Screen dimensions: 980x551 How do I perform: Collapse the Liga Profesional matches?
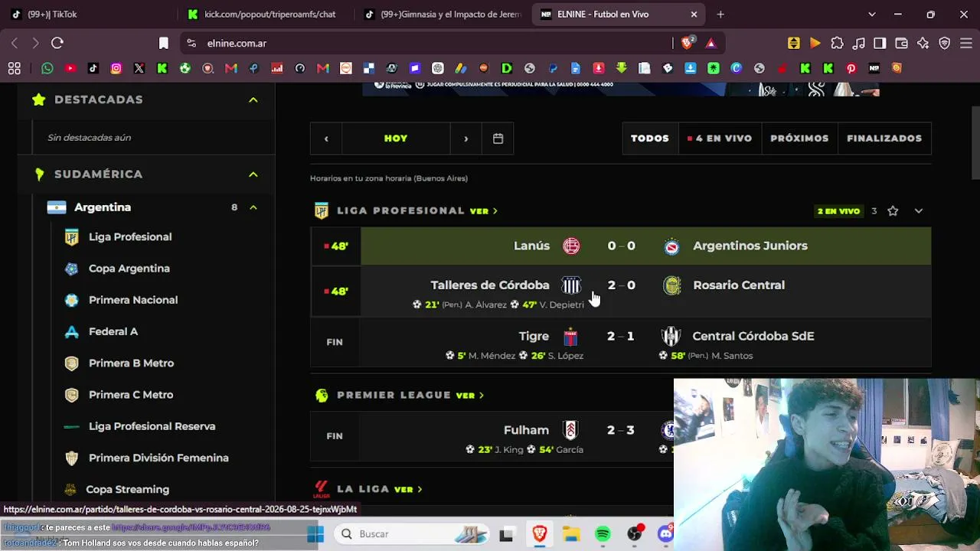(919, 210)
